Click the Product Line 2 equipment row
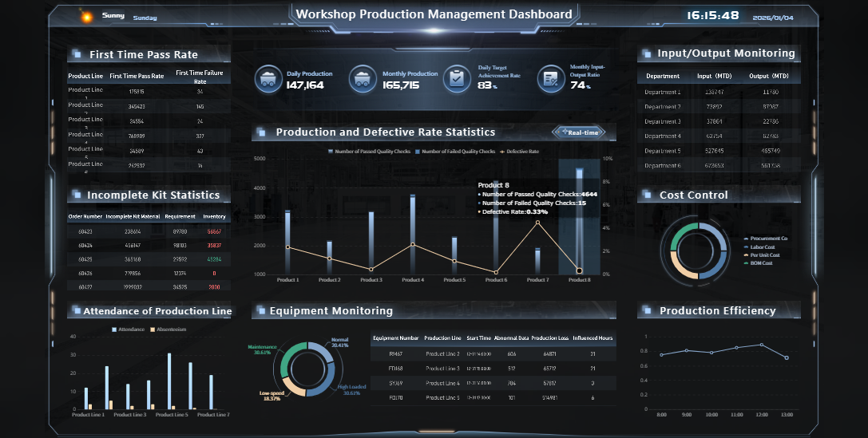Image resolution: width=868 pixels, height=438 pixels. tap(493, 354)
